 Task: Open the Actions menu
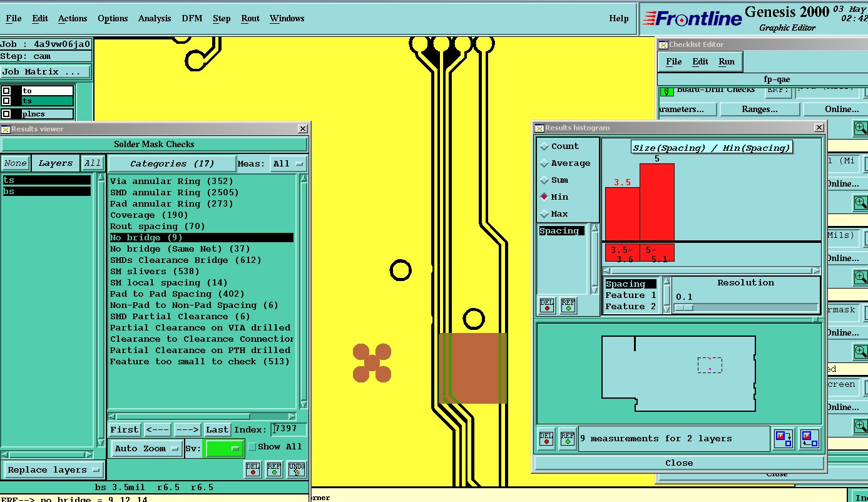pyautogui.click(x=73, y=18)
